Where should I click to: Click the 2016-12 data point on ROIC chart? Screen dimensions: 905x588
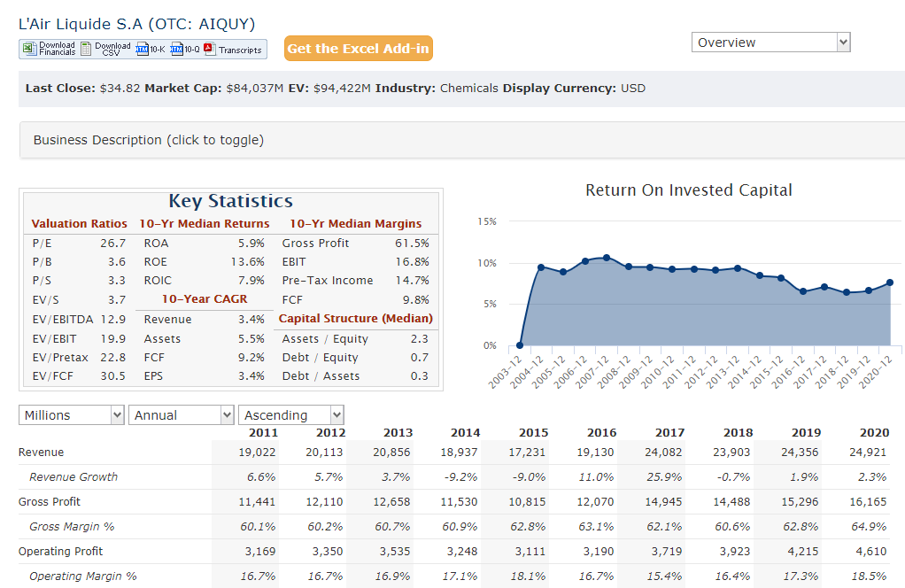(x=803, y=291)
